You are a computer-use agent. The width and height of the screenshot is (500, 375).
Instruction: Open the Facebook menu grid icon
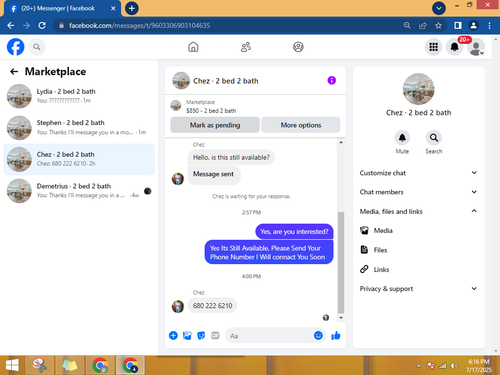click(x=433, y=47)
